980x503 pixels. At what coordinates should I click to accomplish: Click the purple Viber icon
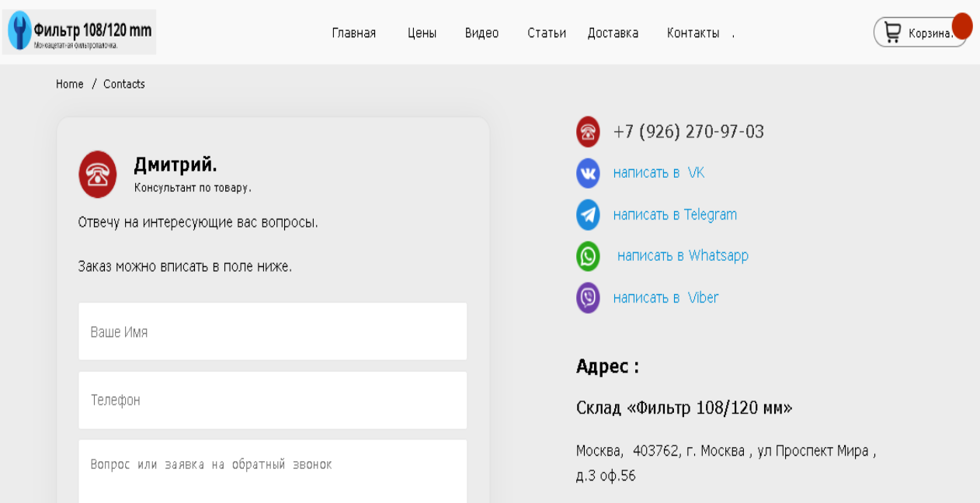(x=588, y=298)
